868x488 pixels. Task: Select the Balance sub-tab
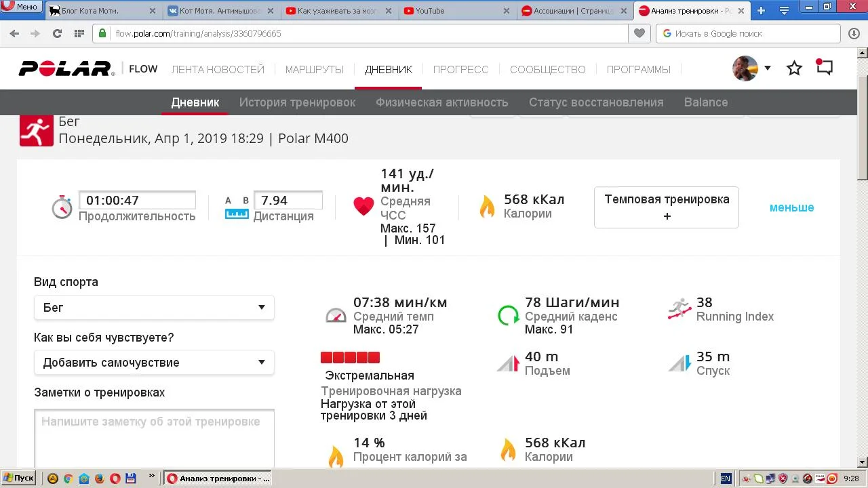[706, 102]
